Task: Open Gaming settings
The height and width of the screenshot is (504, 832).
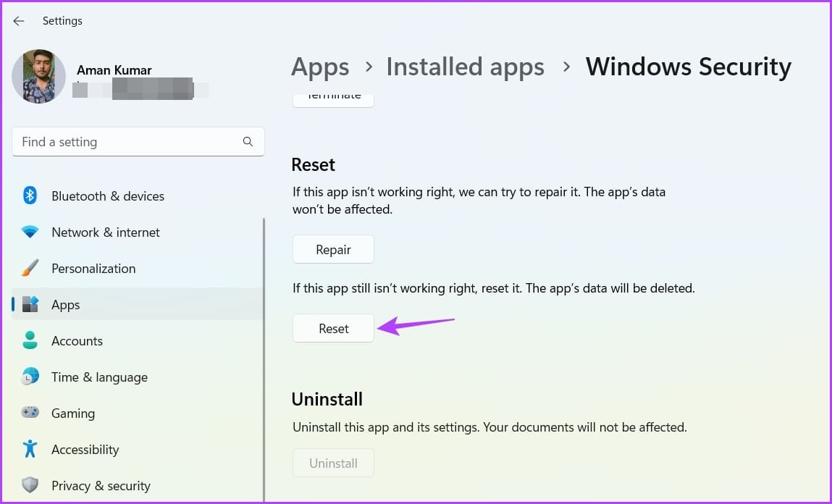Action: [73, 413]
